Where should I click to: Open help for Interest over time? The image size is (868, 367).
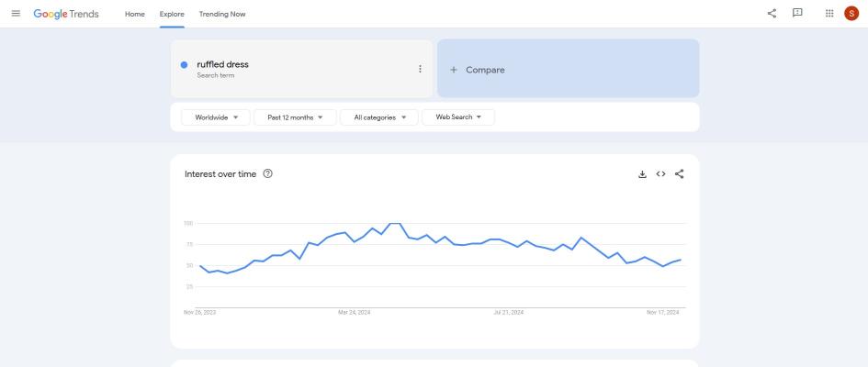[268, 173]
